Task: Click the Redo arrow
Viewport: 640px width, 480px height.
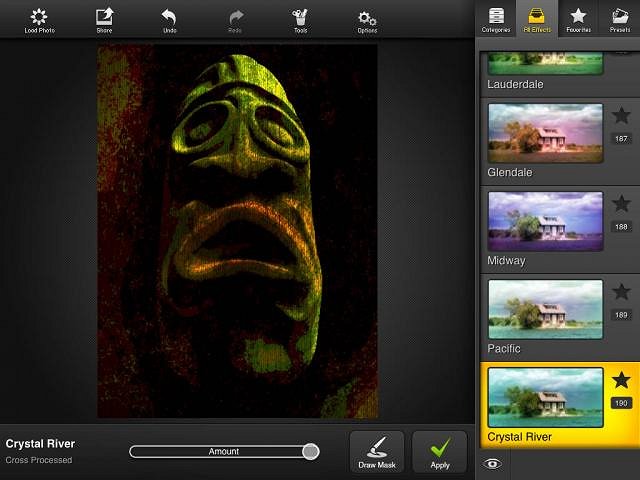Action: (236, 19)
